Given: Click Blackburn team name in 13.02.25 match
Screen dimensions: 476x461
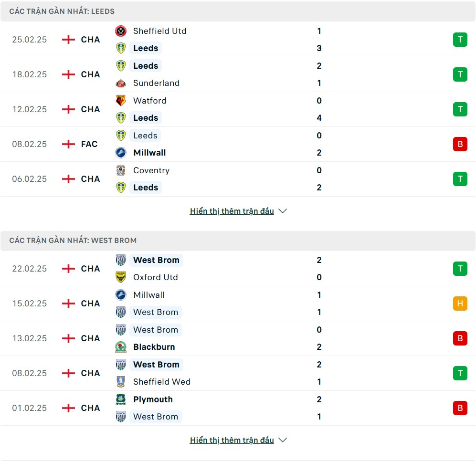Looking at the screenshot, I should [154, 347].
